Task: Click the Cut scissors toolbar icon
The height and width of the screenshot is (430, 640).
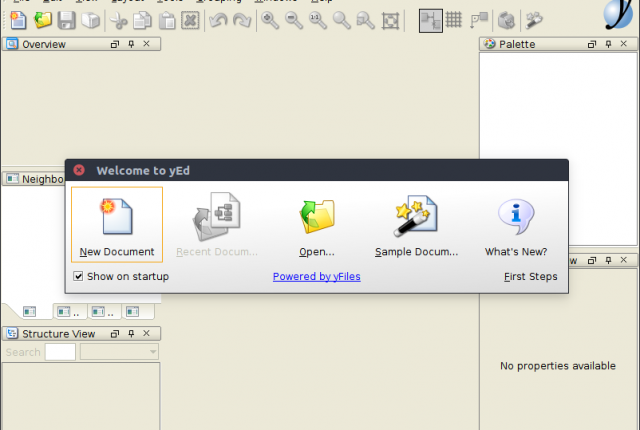Action: 118,20
